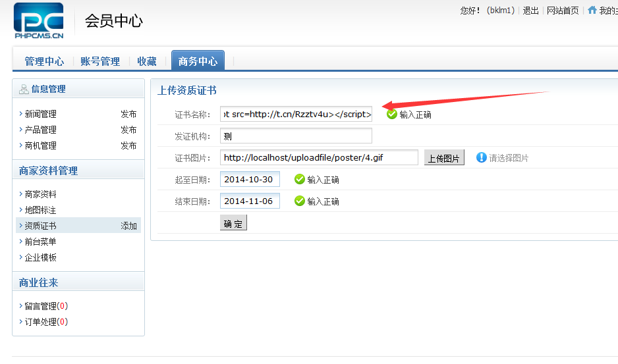Image resolution: width=618 pixels, height=364 pixels.
Task: Select 资质证书 sidebar item
Action: (41, 226)
